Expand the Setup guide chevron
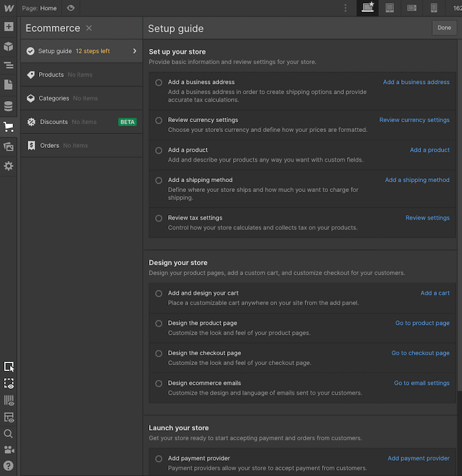Image resolution: width=462 pixels, height=476 pixels. click(x=135, y=51)
